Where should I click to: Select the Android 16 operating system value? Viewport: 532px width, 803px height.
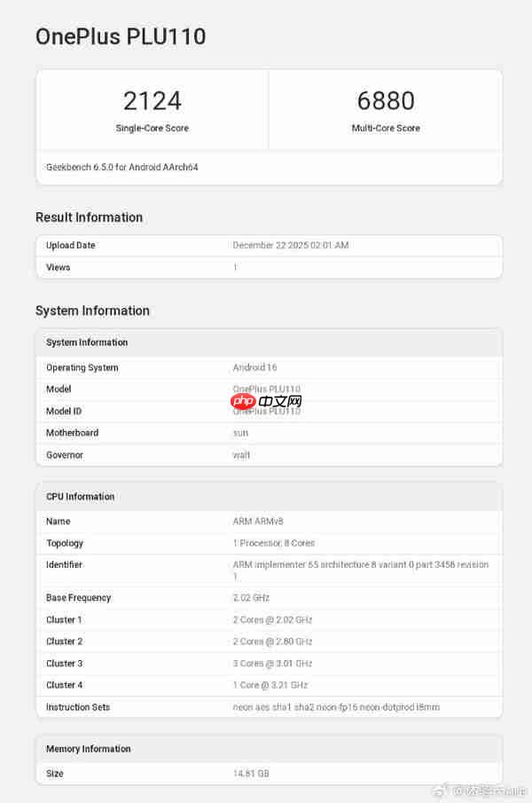pyautogui.click(x=254, y=367)
